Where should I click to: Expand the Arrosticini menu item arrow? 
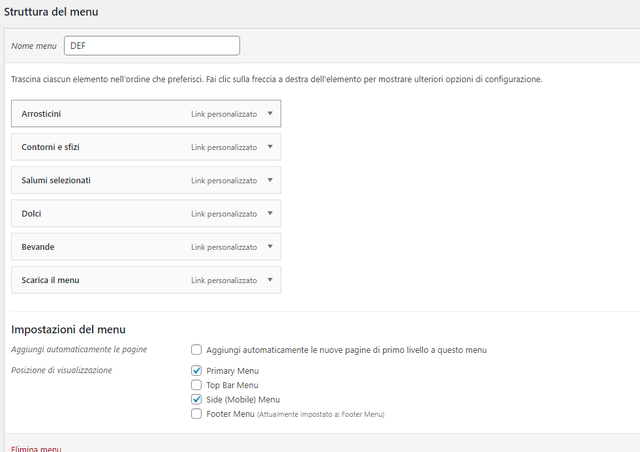pos(269,114)
